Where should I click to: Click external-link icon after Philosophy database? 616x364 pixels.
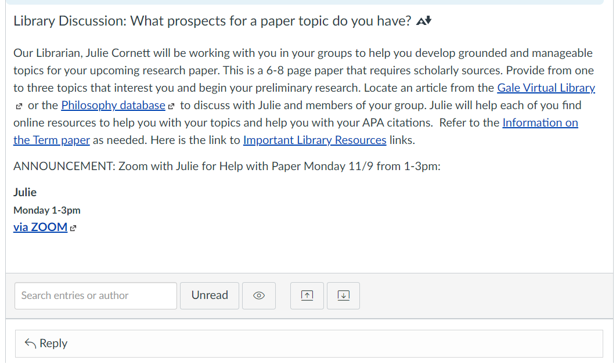pos(171,106)
